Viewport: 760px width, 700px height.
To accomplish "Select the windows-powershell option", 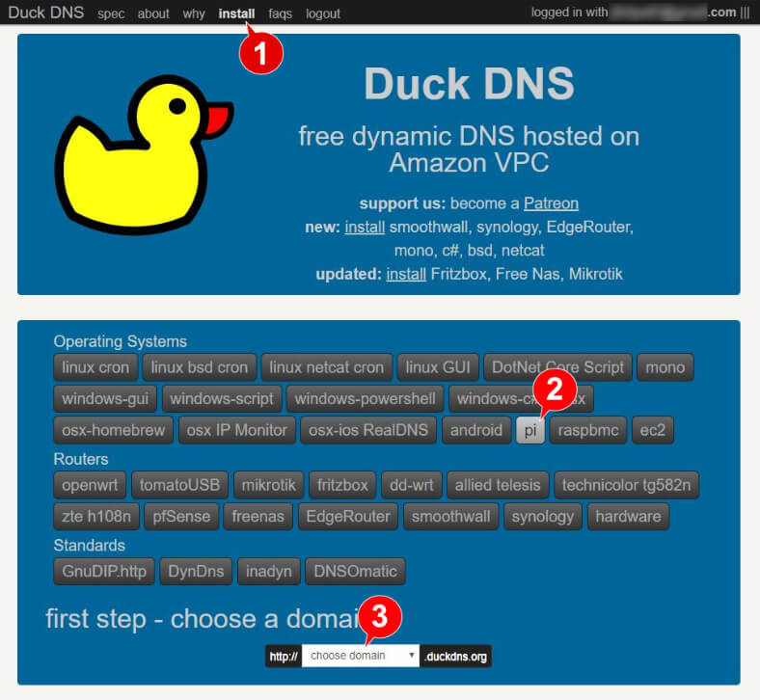I will [x=365, y=398].
